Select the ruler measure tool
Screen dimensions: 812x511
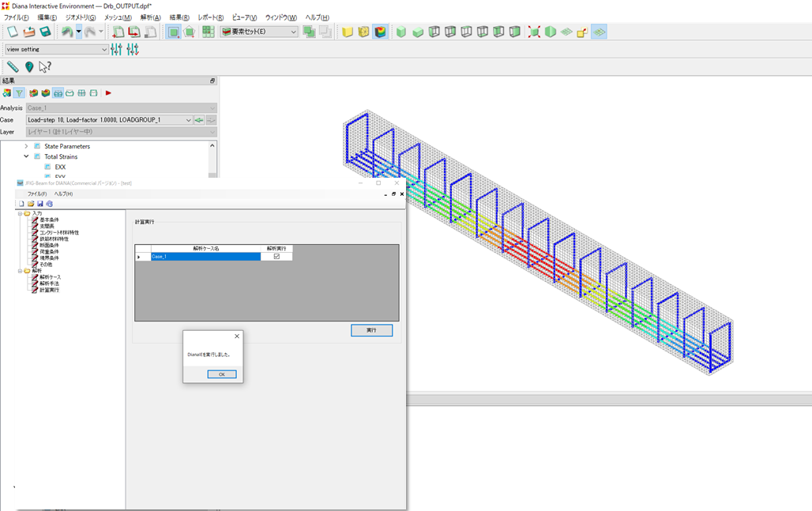coord(13,67)
